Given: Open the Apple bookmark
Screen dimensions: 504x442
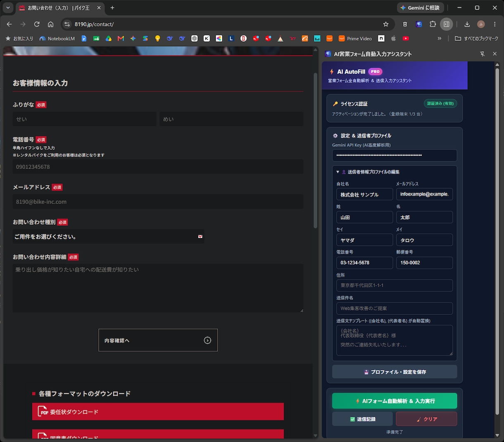Looking at the screenshot, I should (393, 38).
